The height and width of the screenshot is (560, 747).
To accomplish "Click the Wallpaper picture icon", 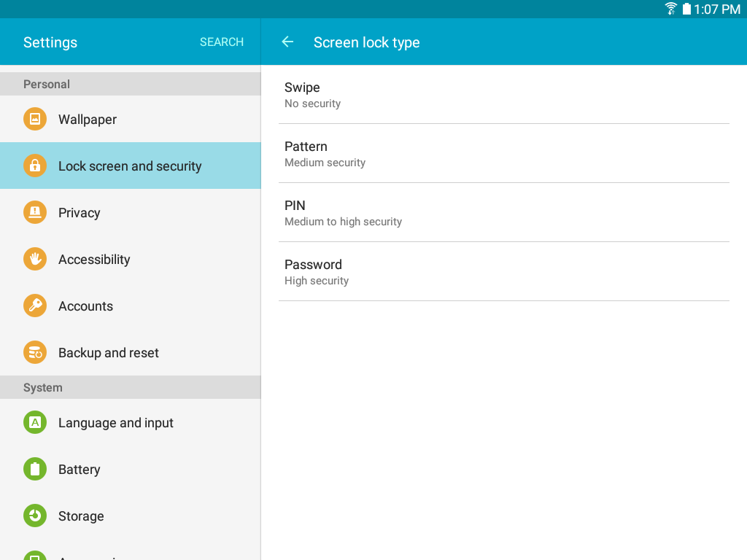I will 35,119.
